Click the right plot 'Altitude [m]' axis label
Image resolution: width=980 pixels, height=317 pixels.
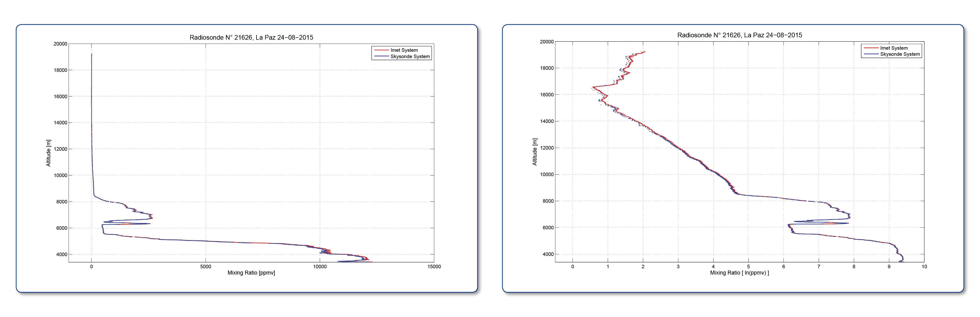pyautogui.click(x=535, y=152)
